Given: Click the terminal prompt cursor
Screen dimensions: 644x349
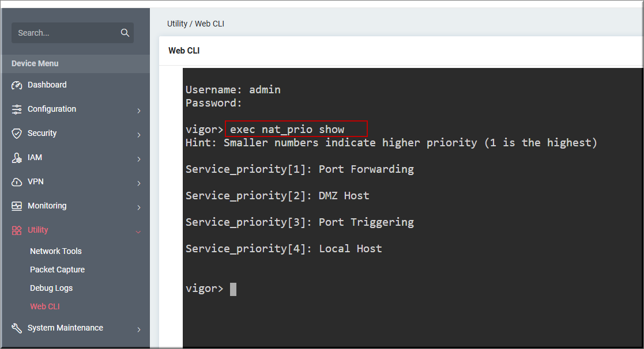Looking at the screenshot, I should tap(233, 289).
